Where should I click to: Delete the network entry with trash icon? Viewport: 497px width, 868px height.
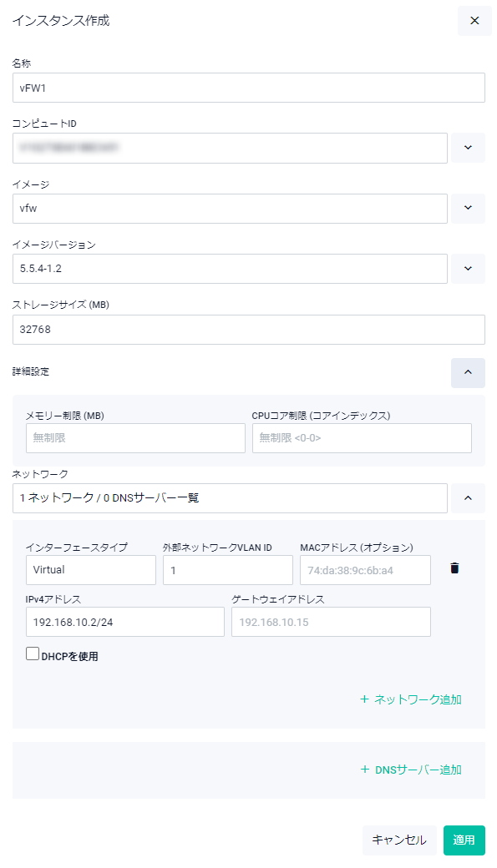point(454,568)
